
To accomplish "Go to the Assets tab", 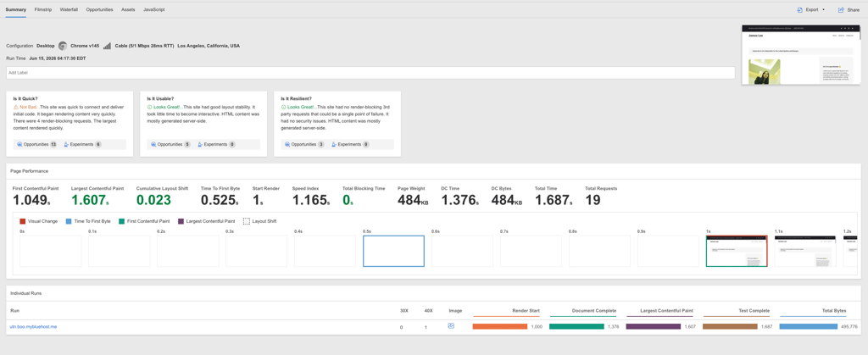I will pos(129,9).
